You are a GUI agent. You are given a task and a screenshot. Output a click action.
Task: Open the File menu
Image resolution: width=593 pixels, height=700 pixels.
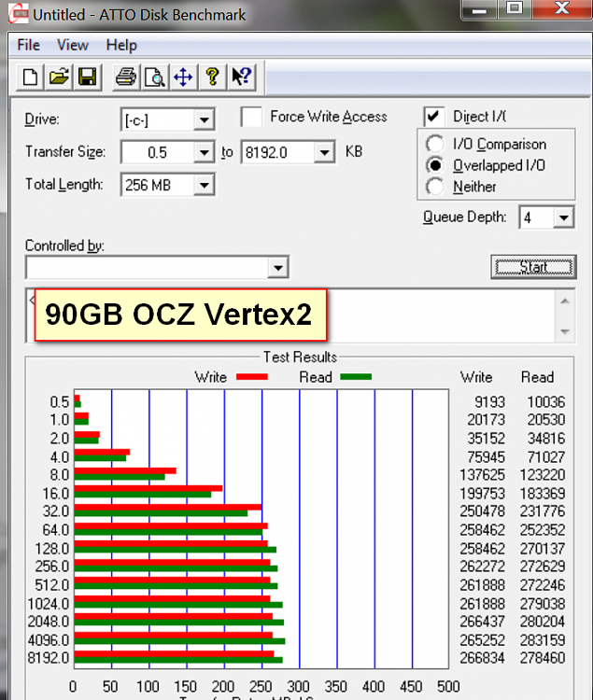point(29,45)
